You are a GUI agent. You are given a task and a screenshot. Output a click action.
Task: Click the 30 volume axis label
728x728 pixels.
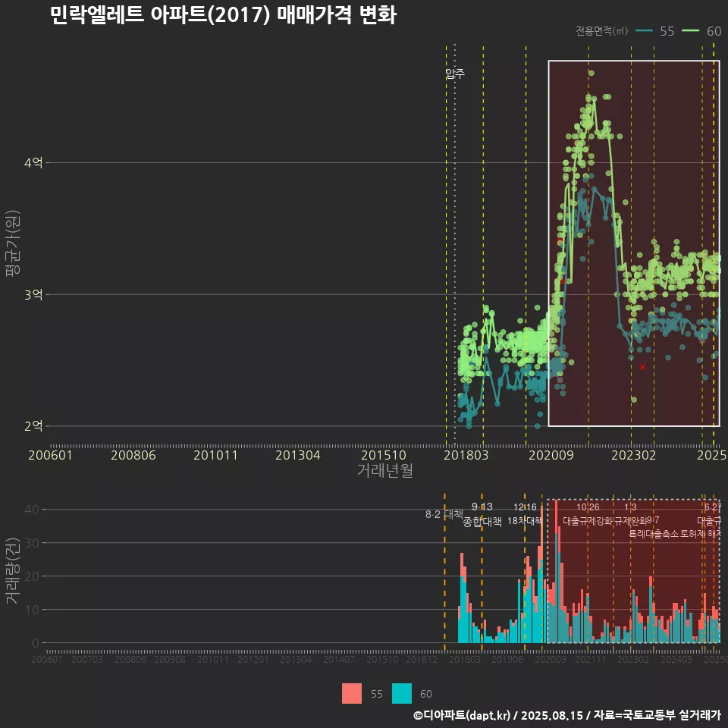[32, 543]
